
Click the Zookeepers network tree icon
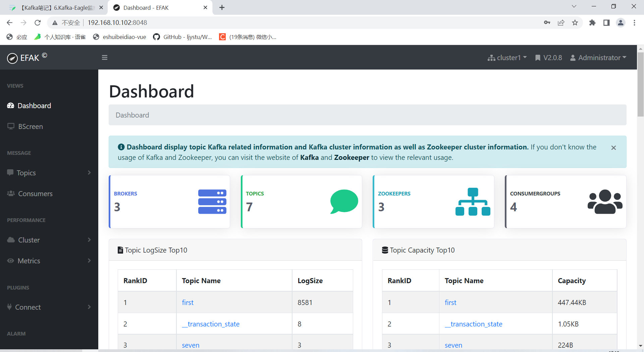click(473, 202)
